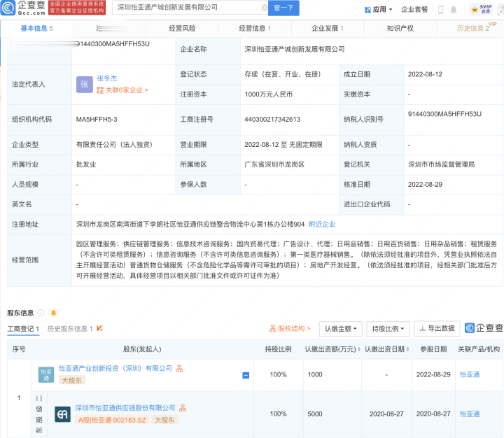Screen dimensions: 504x438
Task: Click the red 全国企业信用查询系统 badge
Action: click(x=77, y=8)
